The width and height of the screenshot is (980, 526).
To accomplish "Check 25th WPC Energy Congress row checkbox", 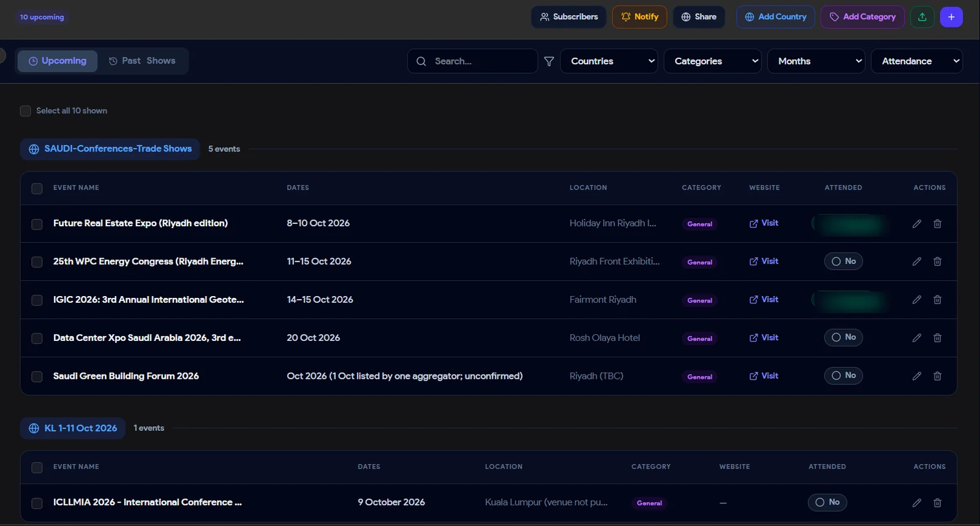I will [x=37, y=262].
